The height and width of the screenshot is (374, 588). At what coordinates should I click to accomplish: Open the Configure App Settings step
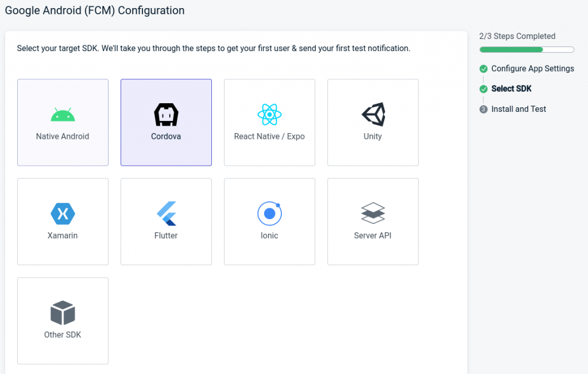coord(532,68)
